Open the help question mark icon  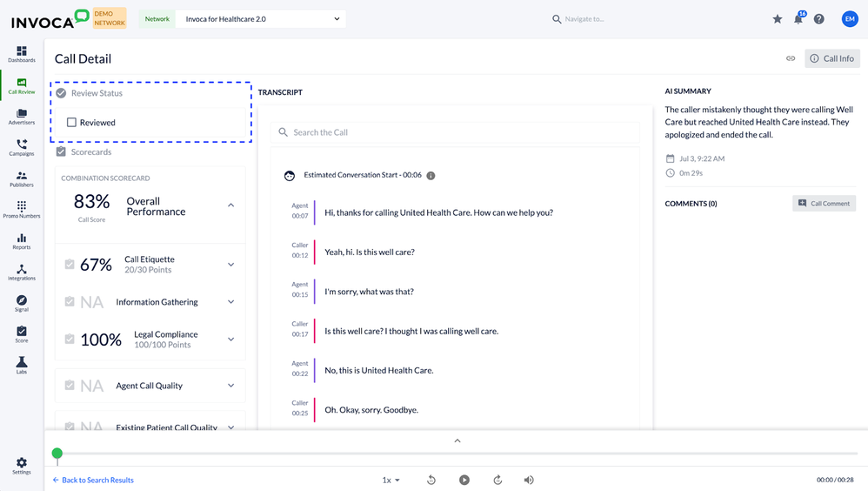tap(818, 19)
